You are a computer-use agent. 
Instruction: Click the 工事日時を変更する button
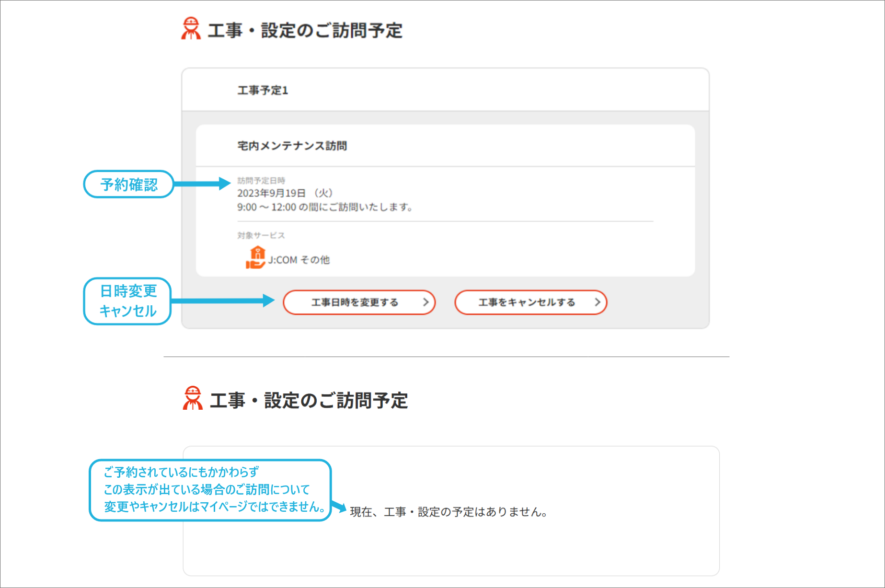tap(359, 302)
